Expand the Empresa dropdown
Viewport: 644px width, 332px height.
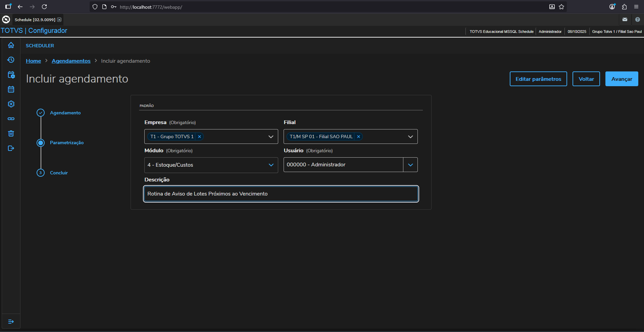tap(271, 136)
